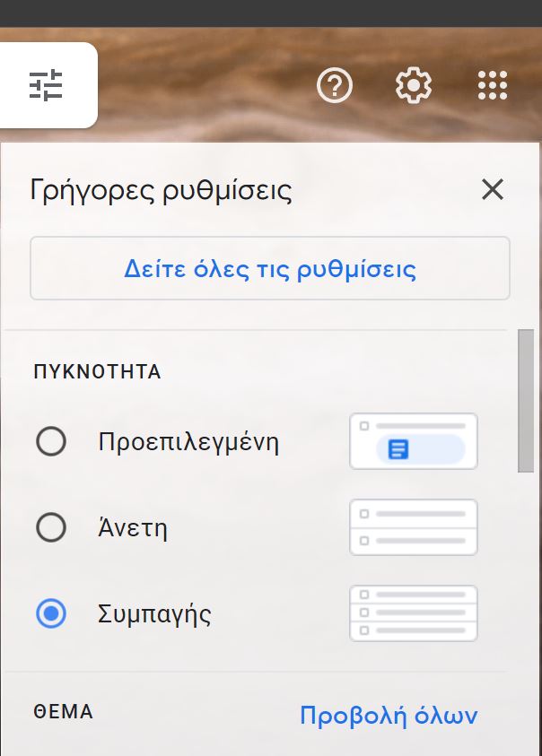This screenshot has height=756, width=542.
Task: Open Προβολή όλων themes link
Action: (x=389, y=715)
